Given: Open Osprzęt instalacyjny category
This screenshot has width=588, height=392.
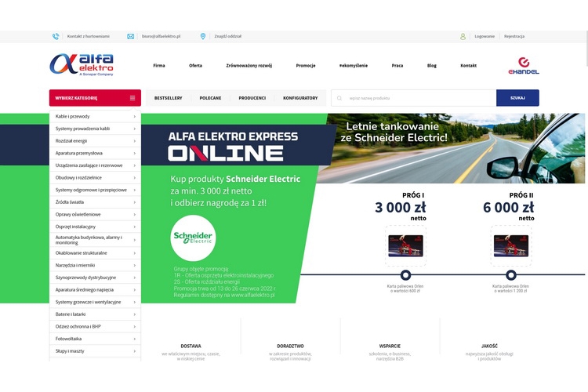Looking at the screenshot, I should pyautogui.click(x=95, y=227).
